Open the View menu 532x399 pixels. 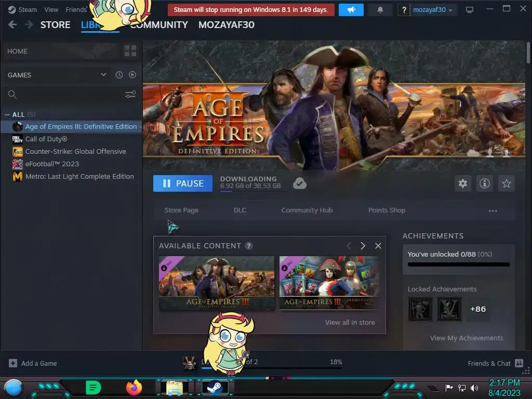(x=51, y=9)
